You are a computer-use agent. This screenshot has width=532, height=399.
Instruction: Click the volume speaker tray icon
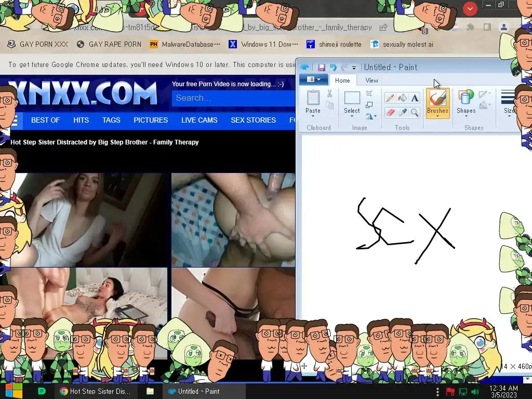pyautogui.click(x=476, y=392)
